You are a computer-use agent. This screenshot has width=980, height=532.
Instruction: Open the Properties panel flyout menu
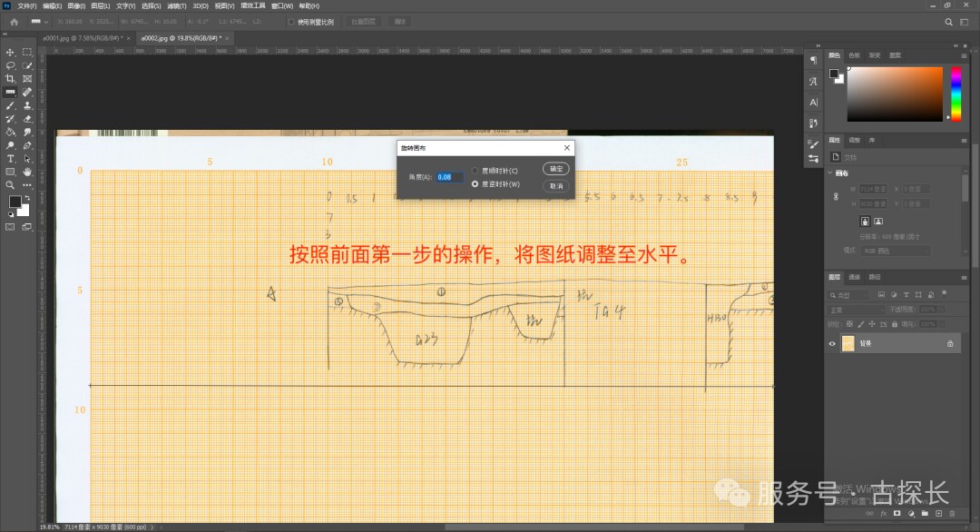point(964,141)
